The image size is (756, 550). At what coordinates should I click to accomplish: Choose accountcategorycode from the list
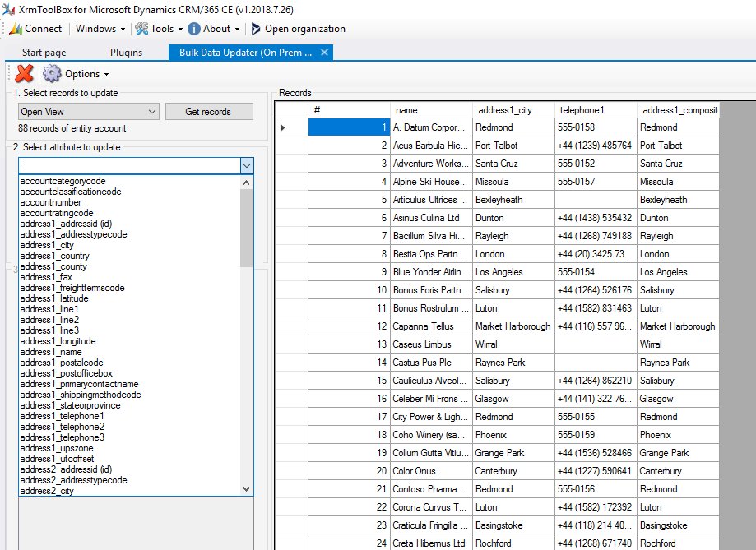click(x=63, y=181)
